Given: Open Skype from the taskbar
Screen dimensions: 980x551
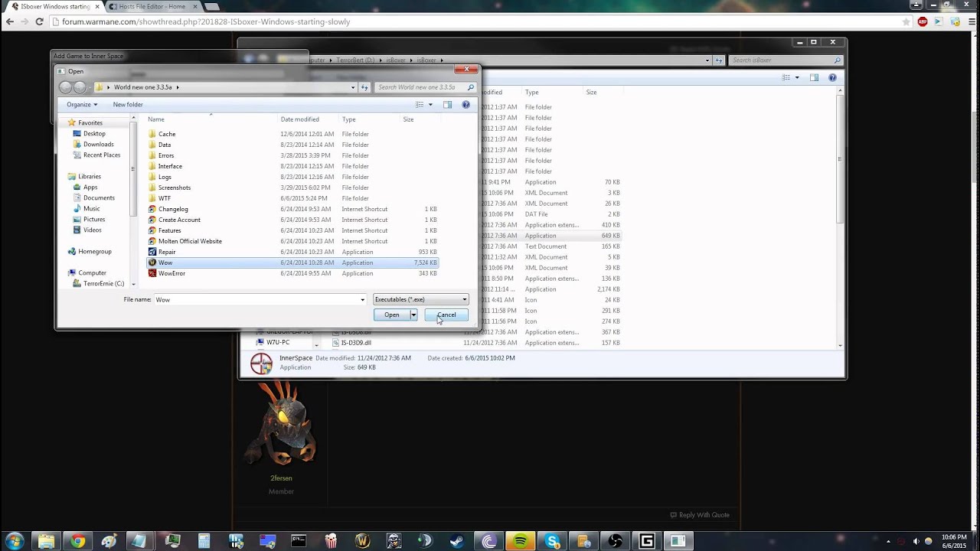Looking at the screenshot, I should pyautogui.click(x=552, y=541).
